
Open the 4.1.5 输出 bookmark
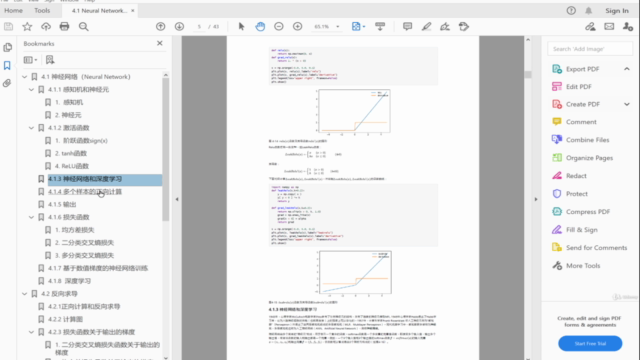click(x=62, y=204)
